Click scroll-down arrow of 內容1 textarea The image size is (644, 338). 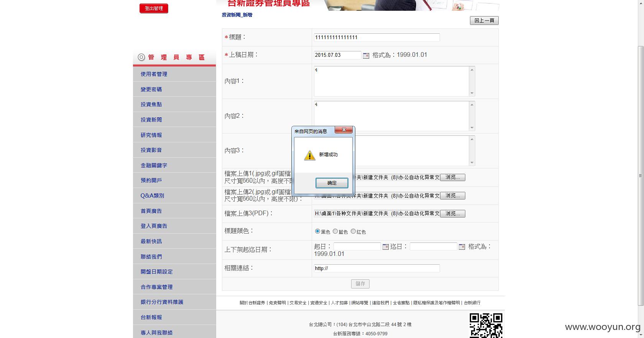pos(472,93)
